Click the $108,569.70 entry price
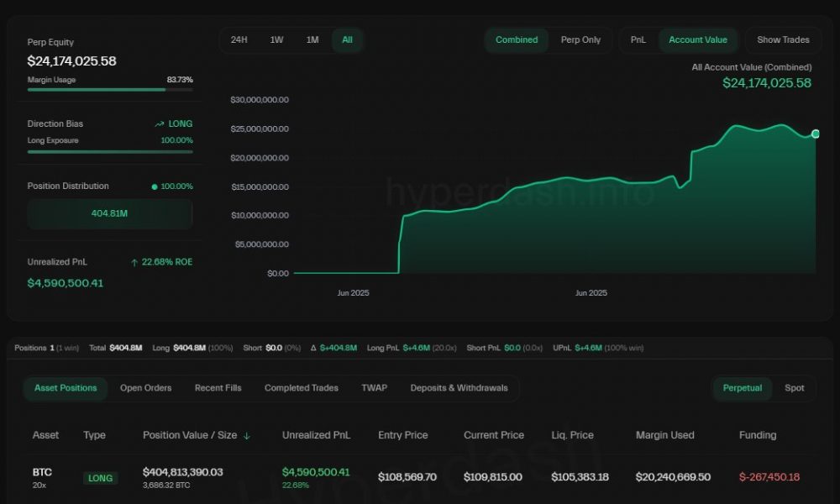The height and width of the screenshot is (504, 840). [407, 476]
